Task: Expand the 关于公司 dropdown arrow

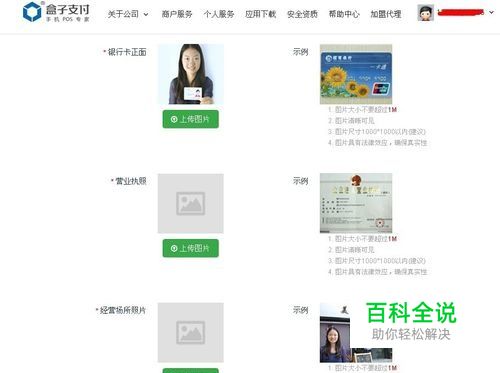Action: pyautogui.click(x=146, y=15)
